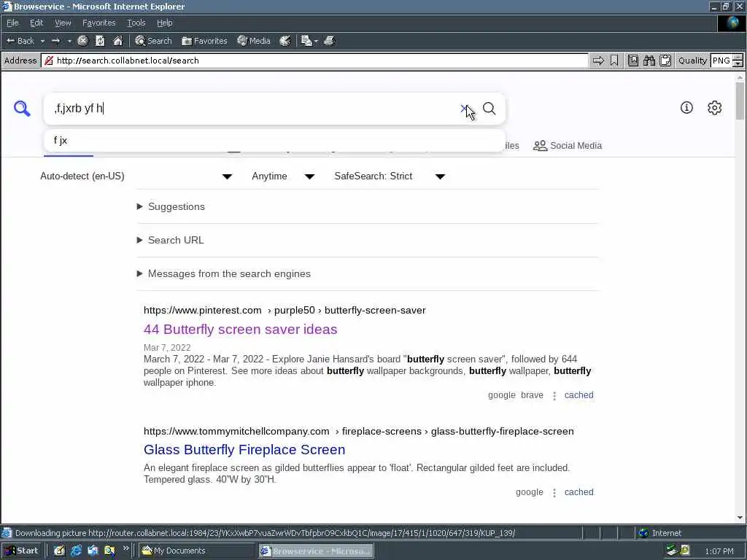This screenshot has width=747, height=560.
Task: Click the clipboard icon in the Browservice bar
Action: (x=665, y=61)
